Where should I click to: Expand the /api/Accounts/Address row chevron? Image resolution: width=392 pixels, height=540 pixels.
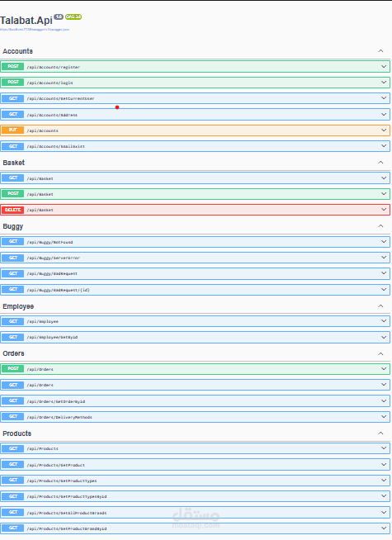coord(384,114)
